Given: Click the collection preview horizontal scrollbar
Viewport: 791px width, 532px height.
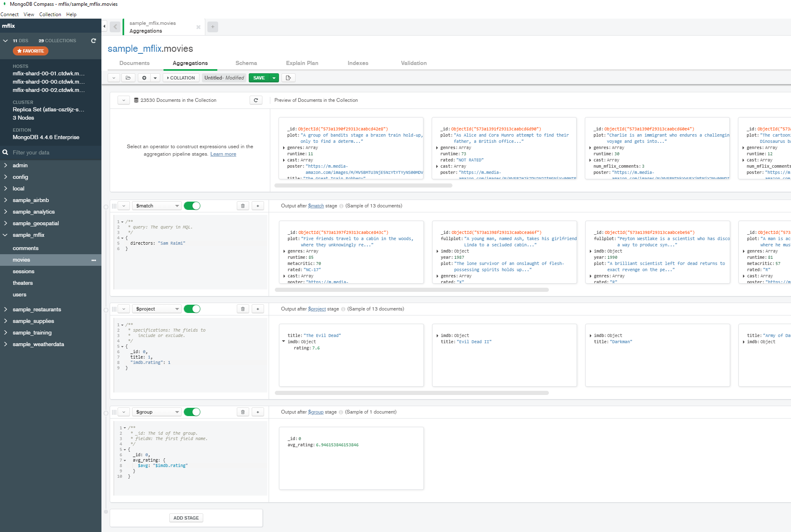Looking at the screenshot, I should point(363,186).
